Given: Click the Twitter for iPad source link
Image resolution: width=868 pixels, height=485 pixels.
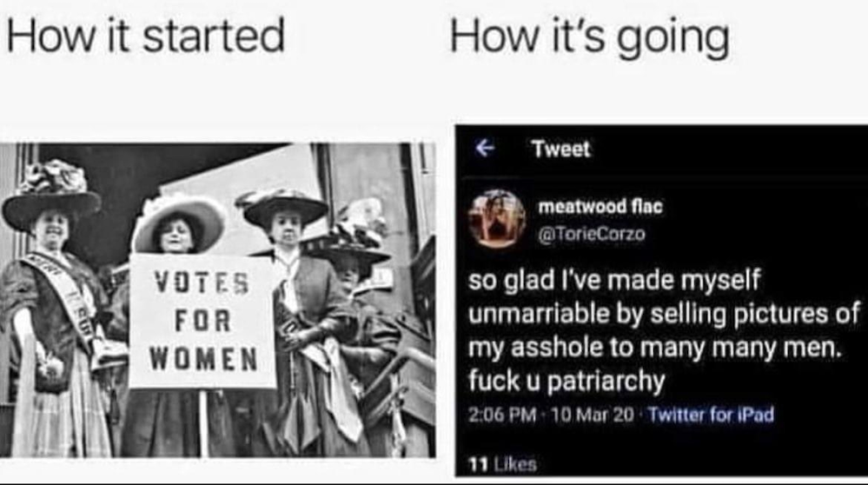Looking at the screenshot, I should 711,415.
